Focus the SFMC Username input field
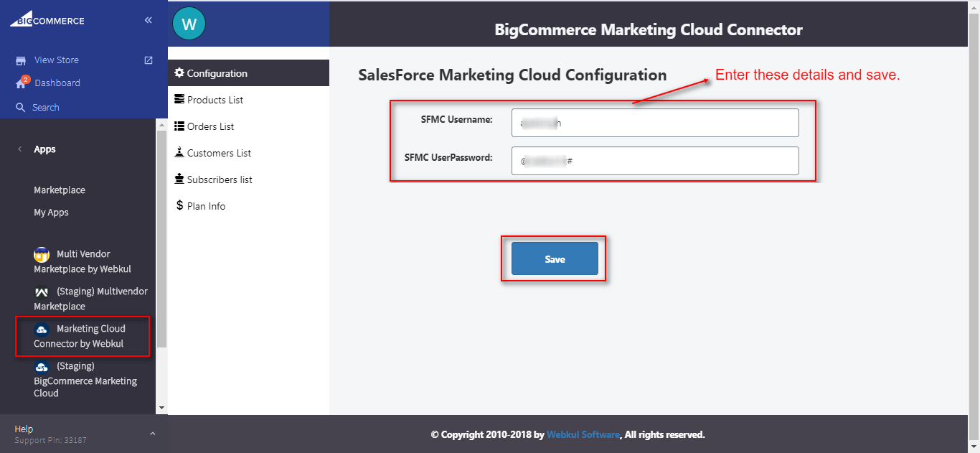 pyautogui.click(x=655, y=123)
